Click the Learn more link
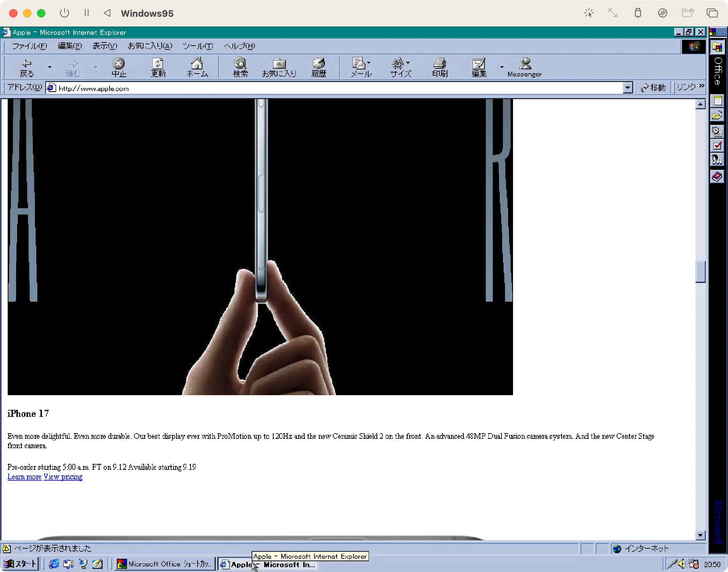The image size is (728, 572). (24, 477)
